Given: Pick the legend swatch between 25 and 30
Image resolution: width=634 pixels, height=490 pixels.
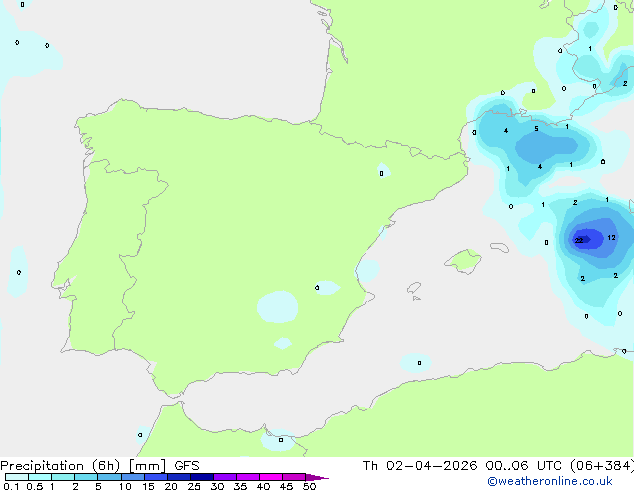Looking at the screenshot, I should pos(202,477).
